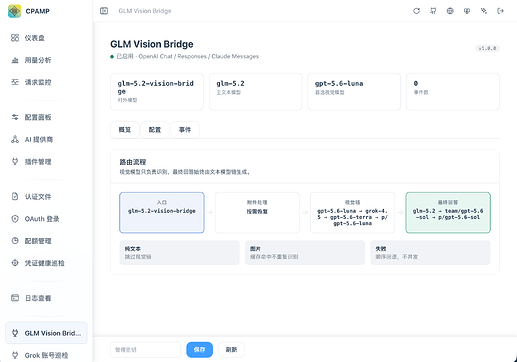Click the refresh icon in top header
The width and height of the screenshot is (517, 362).
pyautogui.click(x=416, y=11)
